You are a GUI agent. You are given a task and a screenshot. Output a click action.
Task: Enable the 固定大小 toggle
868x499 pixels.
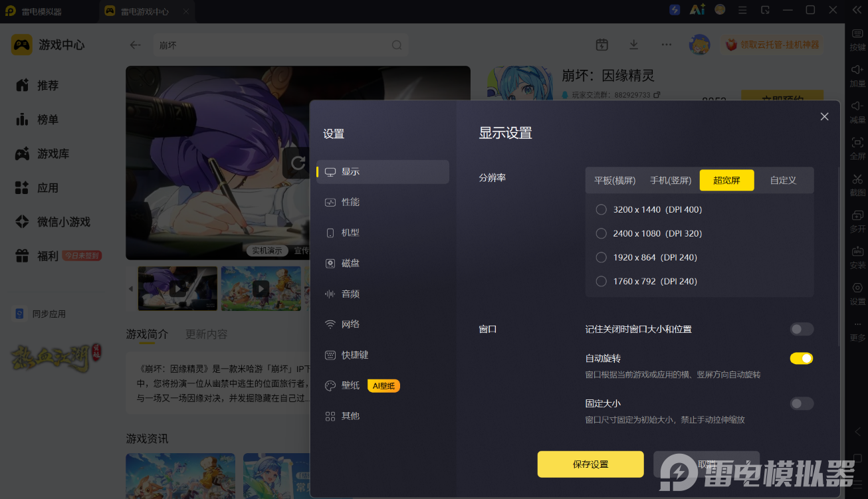click(802, 403)
